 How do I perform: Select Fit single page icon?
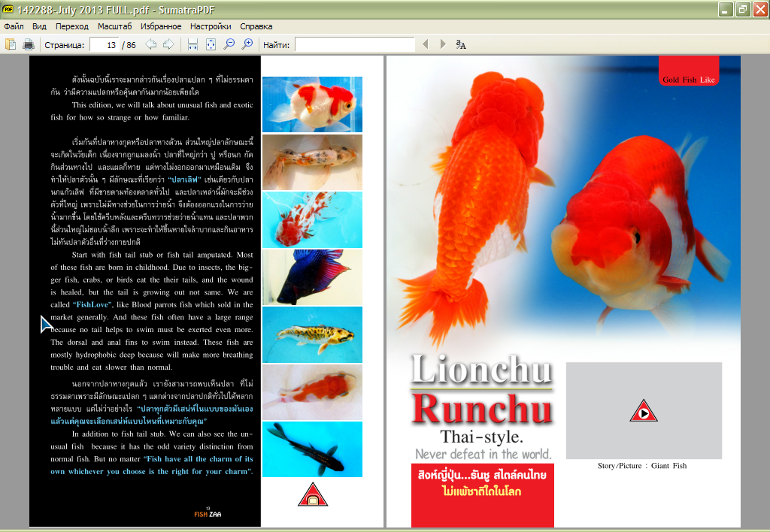211,44
